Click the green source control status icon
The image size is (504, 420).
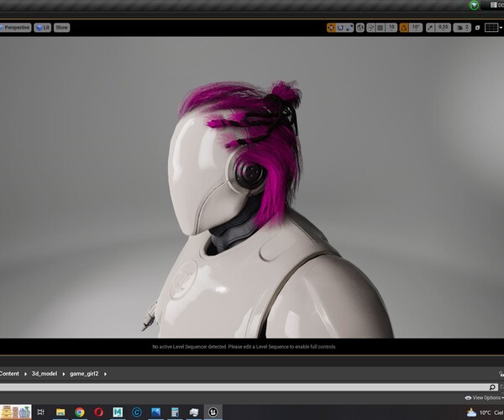click(x=474, y=5)
